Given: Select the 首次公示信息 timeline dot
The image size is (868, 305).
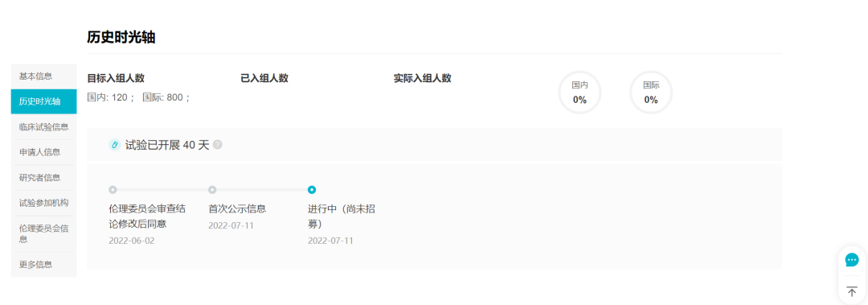Looking at the screenshot, I should coord(212,190).
